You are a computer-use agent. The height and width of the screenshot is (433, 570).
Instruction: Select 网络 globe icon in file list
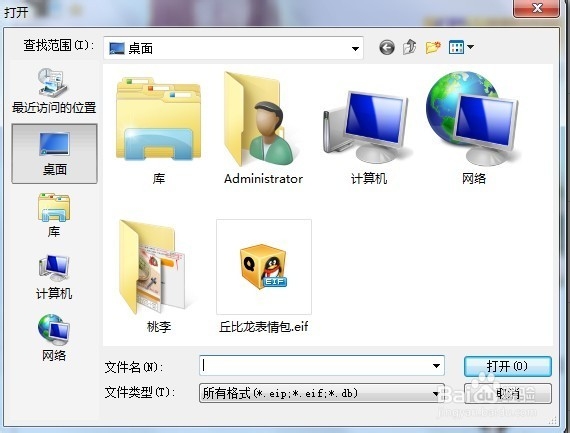point(473,128)
